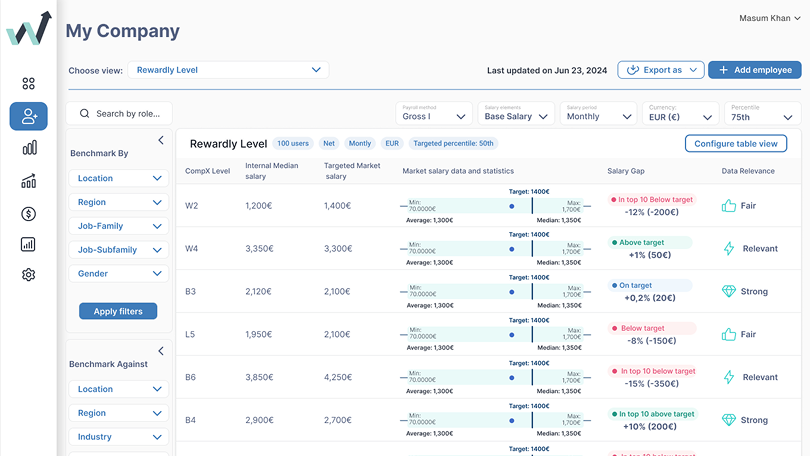The image size is (810, 456).
Task: Click the Configure table view button
Action: click(x=735, y=144)
